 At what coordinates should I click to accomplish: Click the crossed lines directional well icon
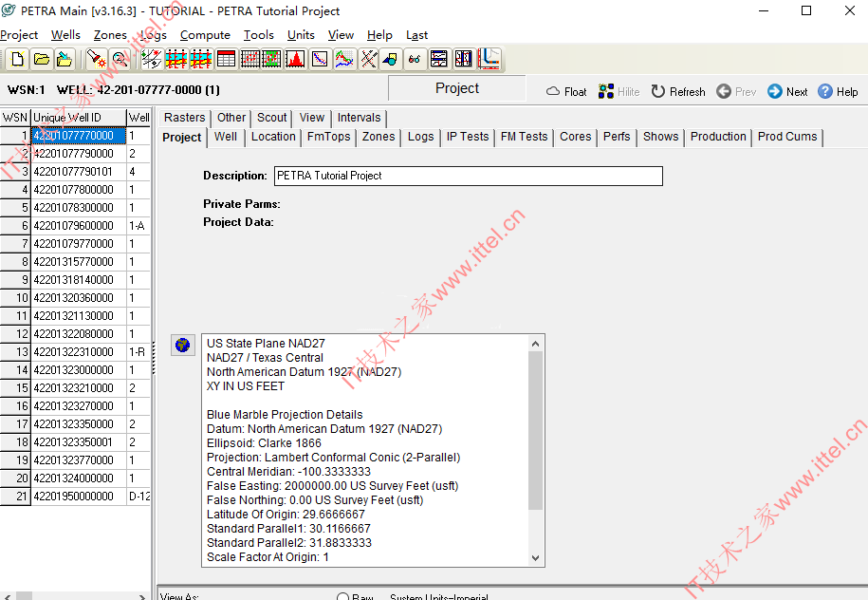pos(369,59)
